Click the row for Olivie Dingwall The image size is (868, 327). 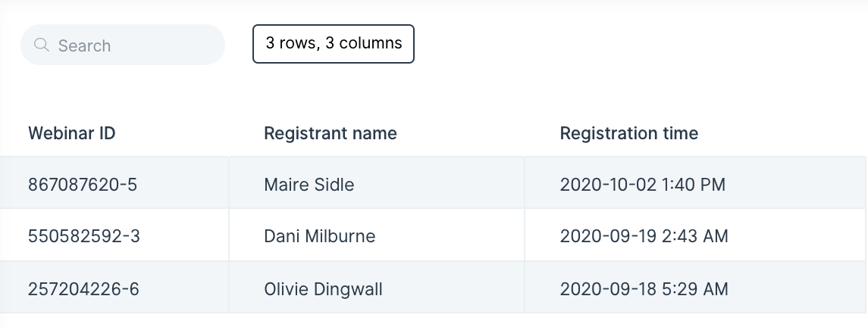pos(433,287)
